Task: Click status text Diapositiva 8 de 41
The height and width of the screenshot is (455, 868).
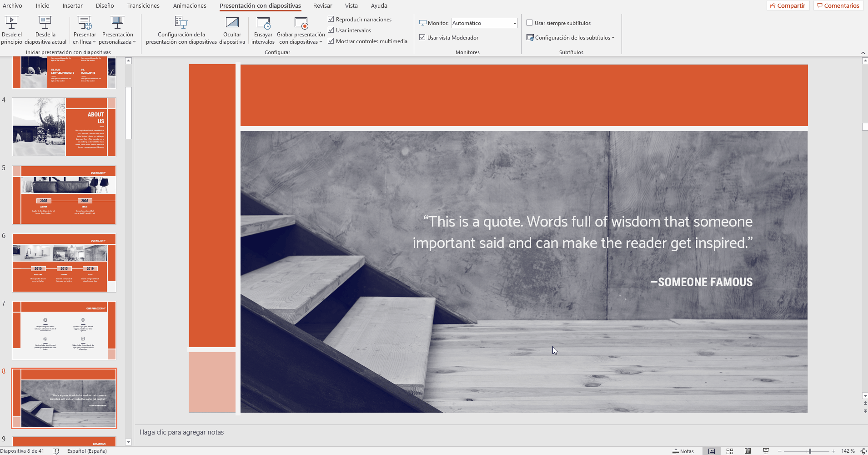Action: 22,451
